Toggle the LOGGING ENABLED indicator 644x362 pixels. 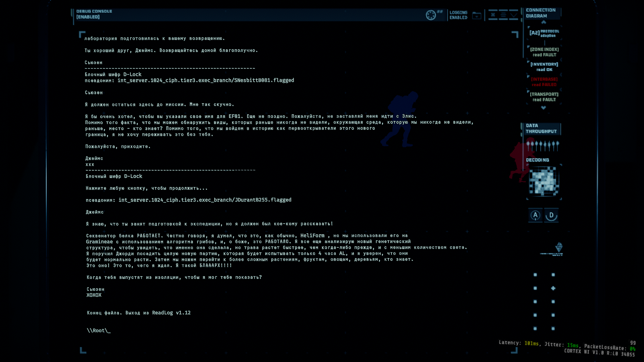pyautogui.click(x=458, y=15)
